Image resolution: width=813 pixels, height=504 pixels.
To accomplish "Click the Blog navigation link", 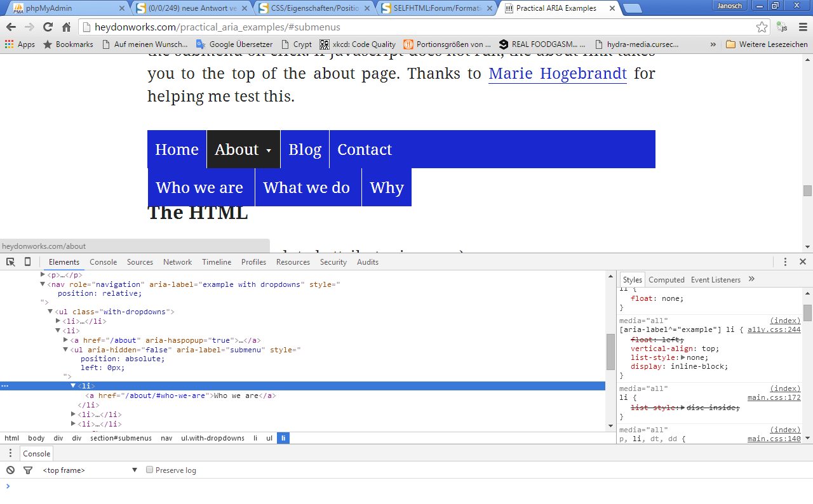I will point(305,149).
